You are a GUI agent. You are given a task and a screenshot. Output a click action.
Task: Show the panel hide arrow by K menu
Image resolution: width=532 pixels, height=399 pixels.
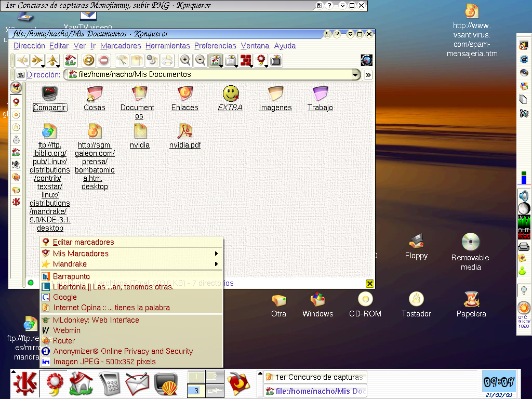point(14,372)
